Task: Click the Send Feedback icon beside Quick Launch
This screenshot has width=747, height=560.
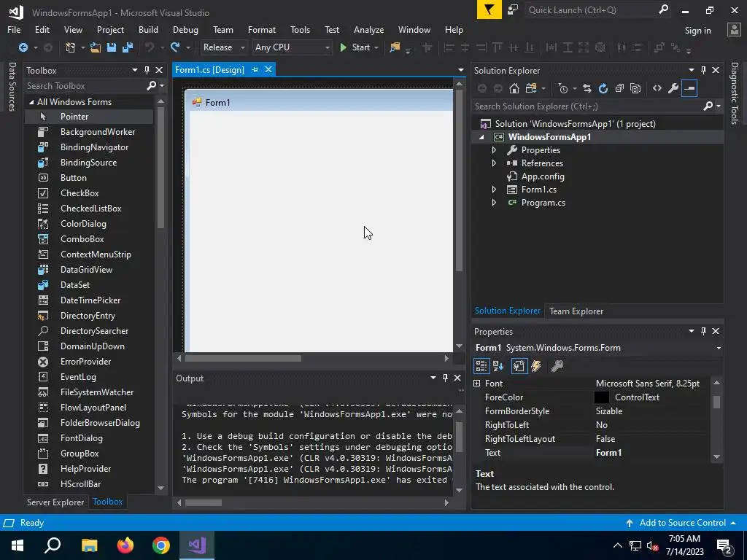Action: (x=513, y=9)
